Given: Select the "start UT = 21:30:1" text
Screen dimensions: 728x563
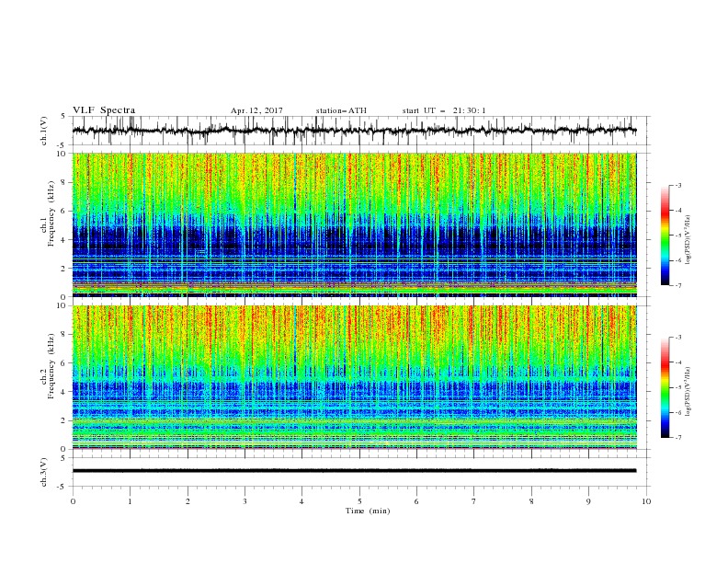Looking at the screenshot, I should pos(444,110).
